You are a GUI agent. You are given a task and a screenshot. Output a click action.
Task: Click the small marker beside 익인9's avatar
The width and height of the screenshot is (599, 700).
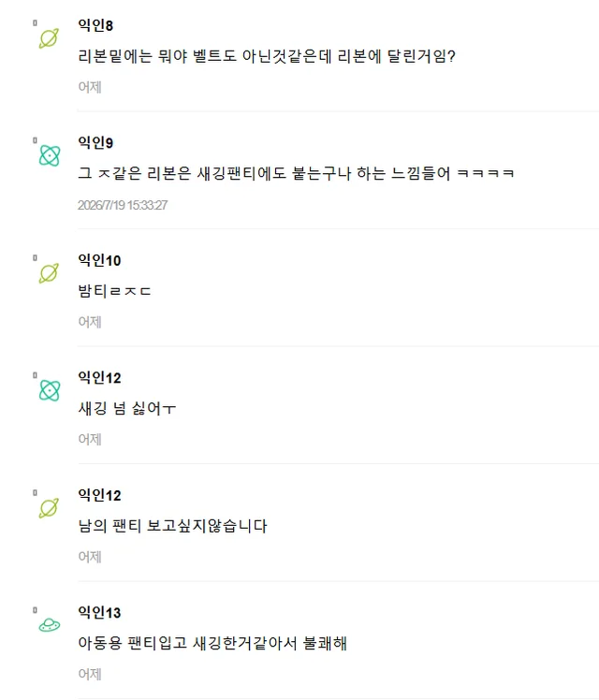pos(35,140)
